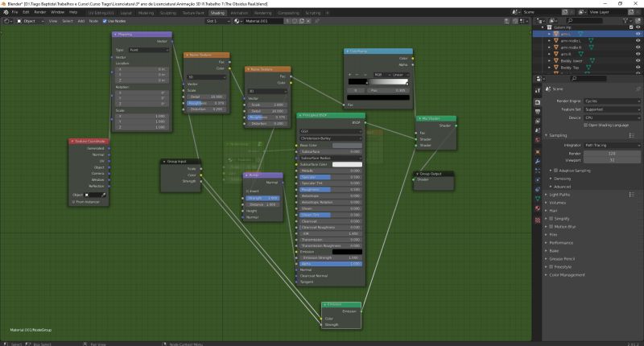Image resolution: width=644 pixels, height=346 pixels.
Task: Open the Scene properties tab icon
Action: point(538,130)
